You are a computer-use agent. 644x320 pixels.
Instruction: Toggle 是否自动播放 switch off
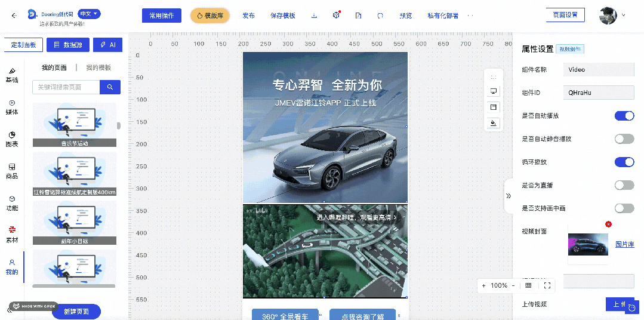click(624, 116)
